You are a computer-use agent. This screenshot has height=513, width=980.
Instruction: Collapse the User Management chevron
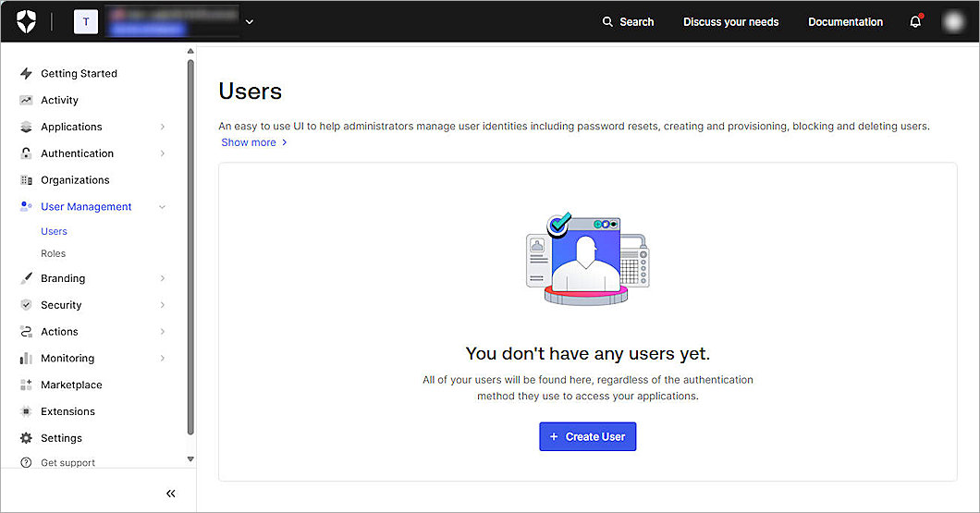pos(163,207)
